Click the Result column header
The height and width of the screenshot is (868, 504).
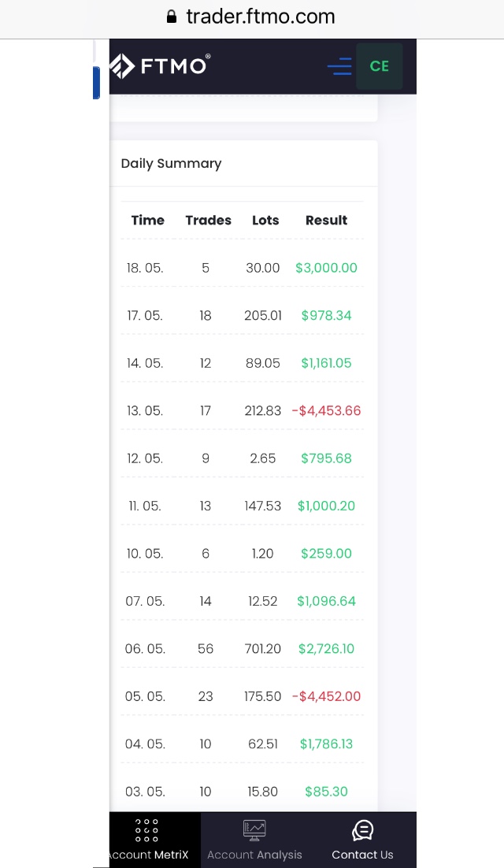point(326,221)
